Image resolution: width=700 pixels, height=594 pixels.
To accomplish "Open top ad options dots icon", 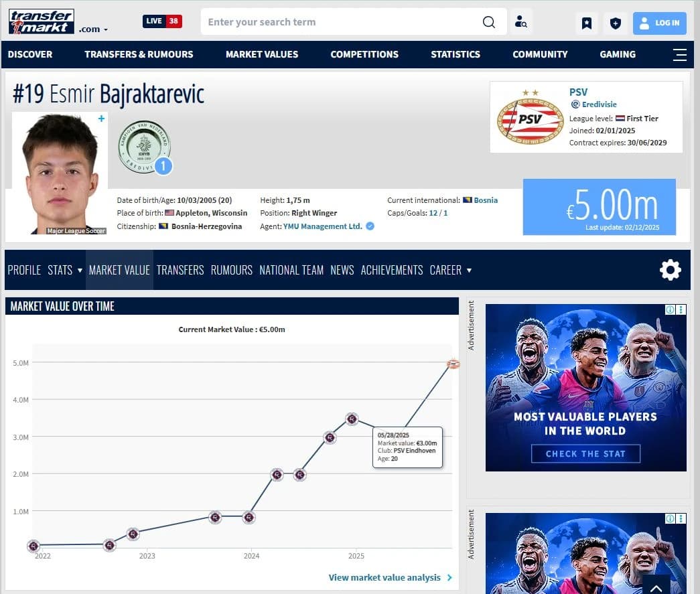I will coord(681,309).
